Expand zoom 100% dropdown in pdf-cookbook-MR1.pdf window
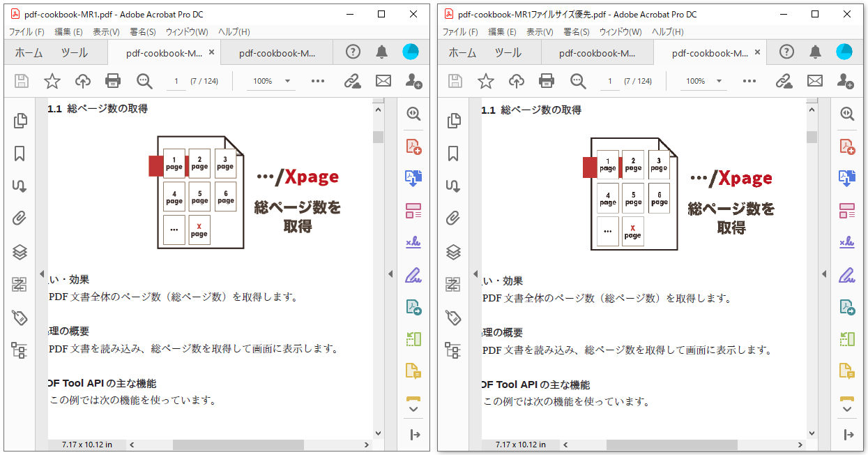The width and height of the screenshot is (868, 455). pos(287,81)
